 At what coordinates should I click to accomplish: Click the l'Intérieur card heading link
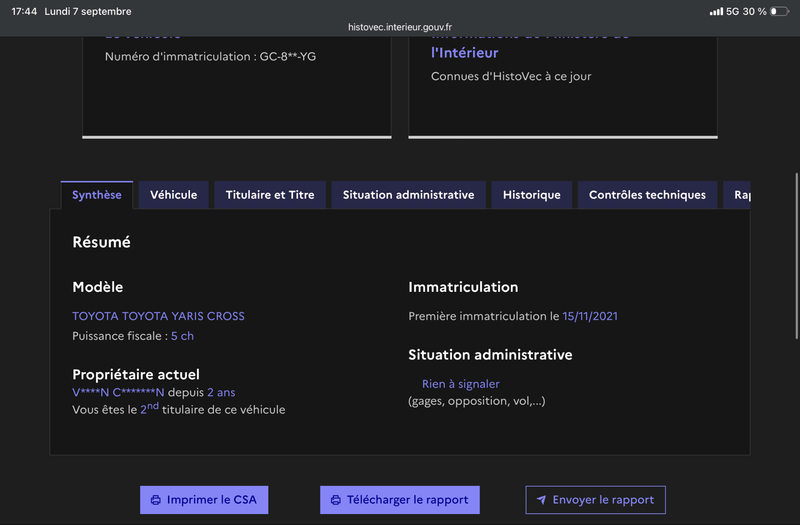(464, 53)
